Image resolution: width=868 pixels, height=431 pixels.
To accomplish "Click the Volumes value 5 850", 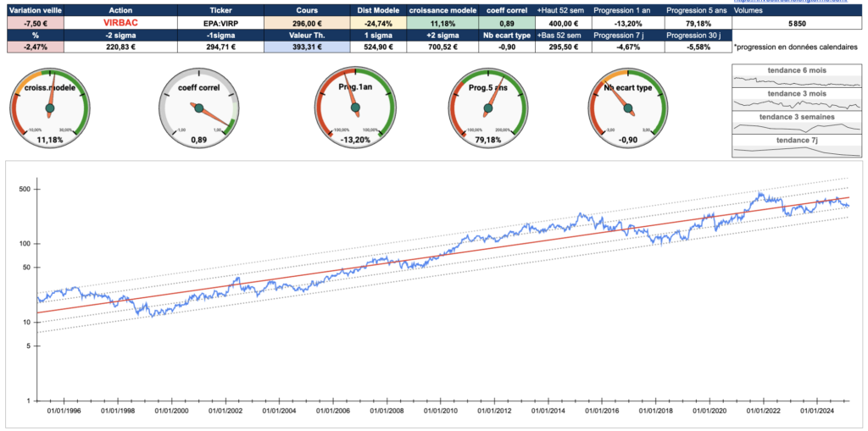I will point(798,23).
